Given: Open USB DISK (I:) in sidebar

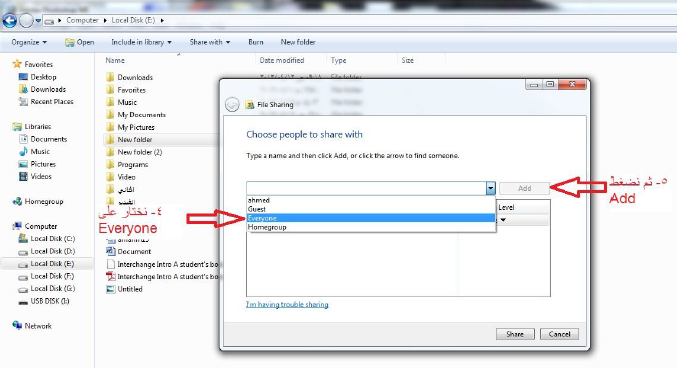Looking at the screenshot, I should tap(44, 301).
